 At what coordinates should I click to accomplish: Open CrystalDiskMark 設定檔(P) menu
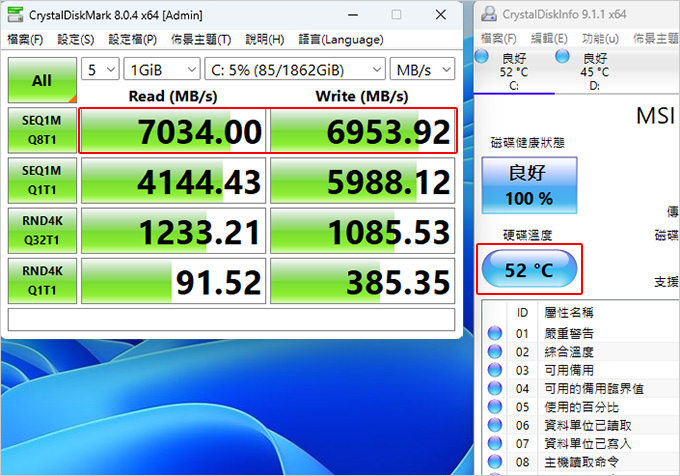(132, 39)
